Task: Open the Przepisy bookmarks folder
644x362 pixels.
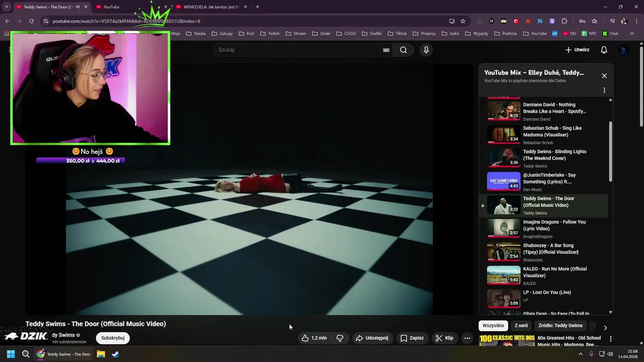Action: (424, 34)
